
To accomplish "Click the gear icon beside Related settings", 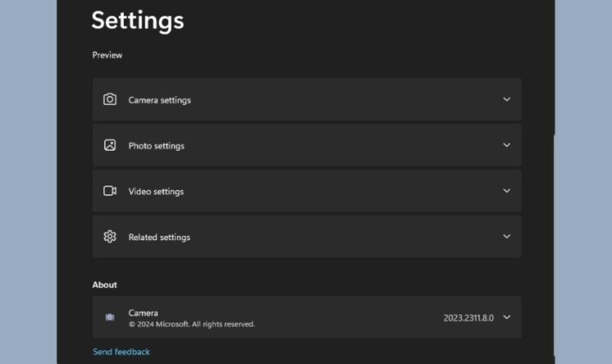I will point(110,237).
